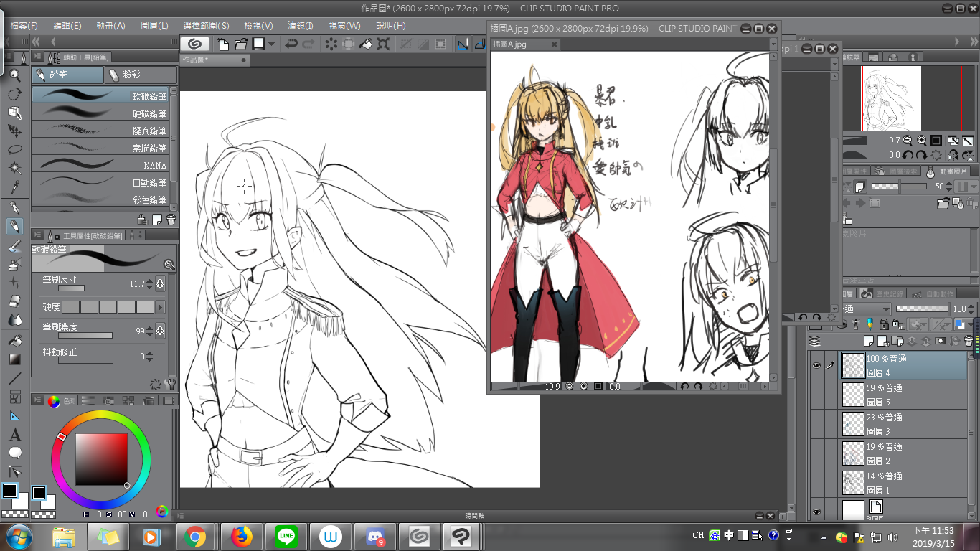Select the Pencil tool in toolbox
The image size is (980, 551).
[14, 227]
